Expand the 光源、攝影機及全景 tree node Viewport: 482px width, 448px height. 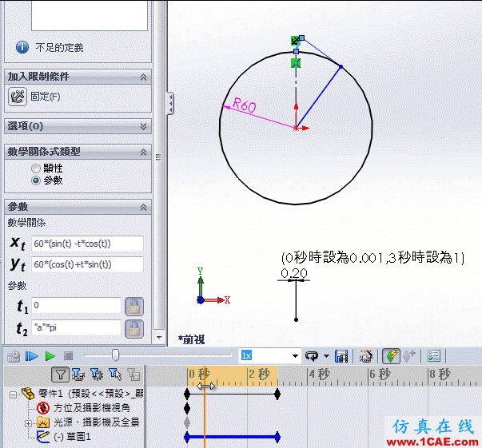coord(28,423)
